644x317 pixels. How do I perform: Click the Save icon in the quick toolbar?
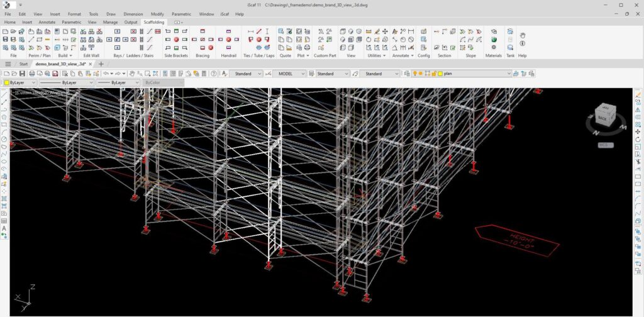(23, 74)
